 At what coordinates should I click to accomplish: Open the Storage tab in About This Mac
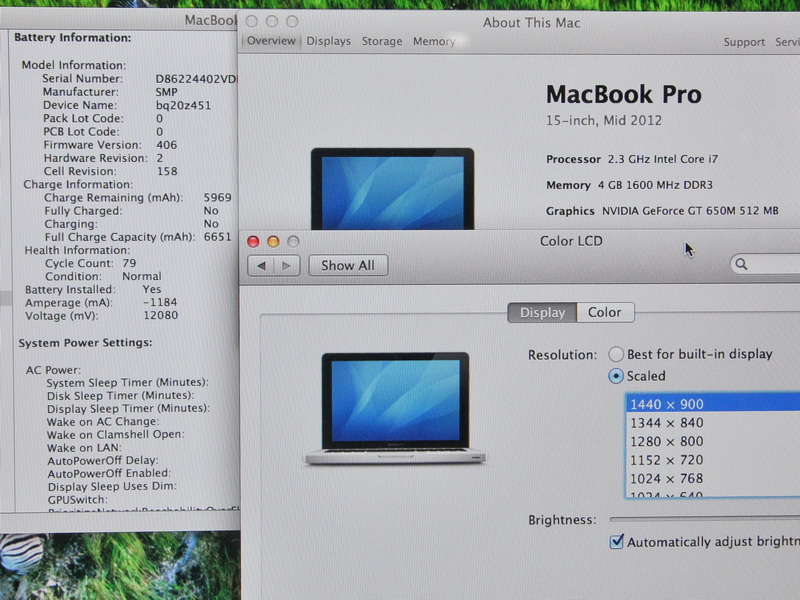pyautogui.click(x=382, y=41)
